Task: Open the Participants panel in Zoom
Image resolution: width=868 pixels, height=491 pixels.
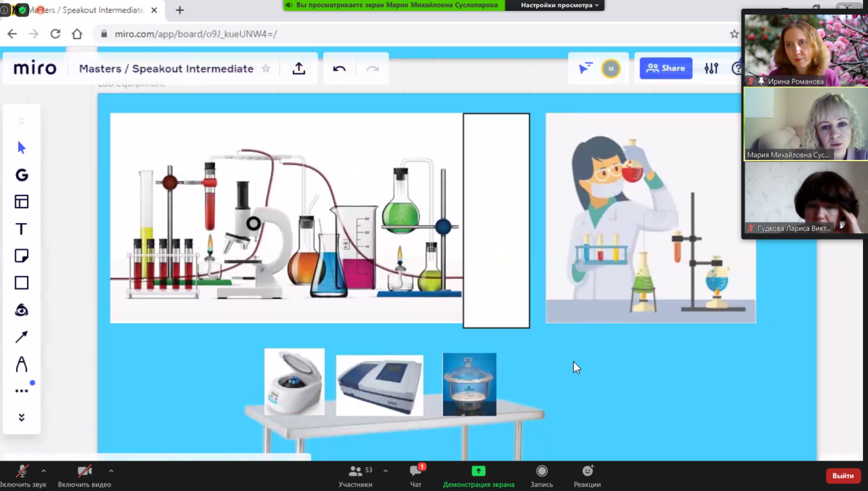Action: click(355, 476)
